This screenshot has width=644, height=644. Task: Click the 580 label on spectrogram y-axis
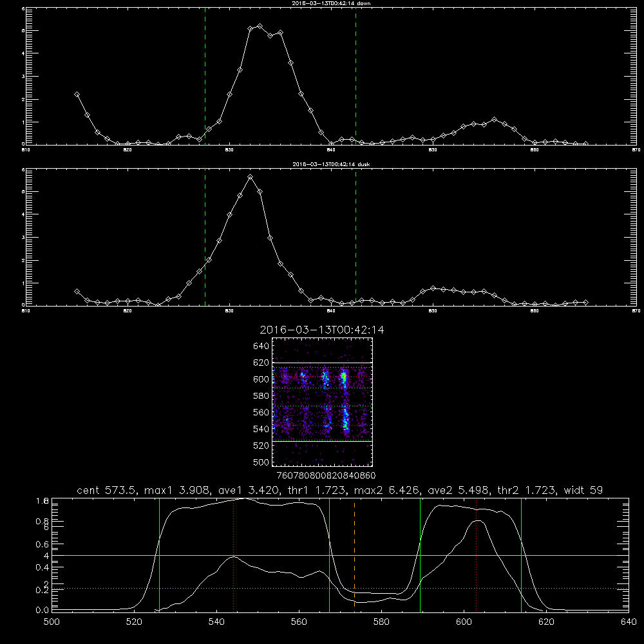coord(261,395)
